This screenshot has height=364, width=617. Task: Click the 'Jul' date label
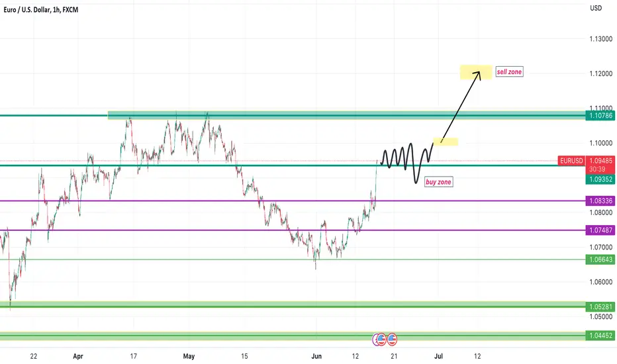pyautogui.click(x=438, y=356)
